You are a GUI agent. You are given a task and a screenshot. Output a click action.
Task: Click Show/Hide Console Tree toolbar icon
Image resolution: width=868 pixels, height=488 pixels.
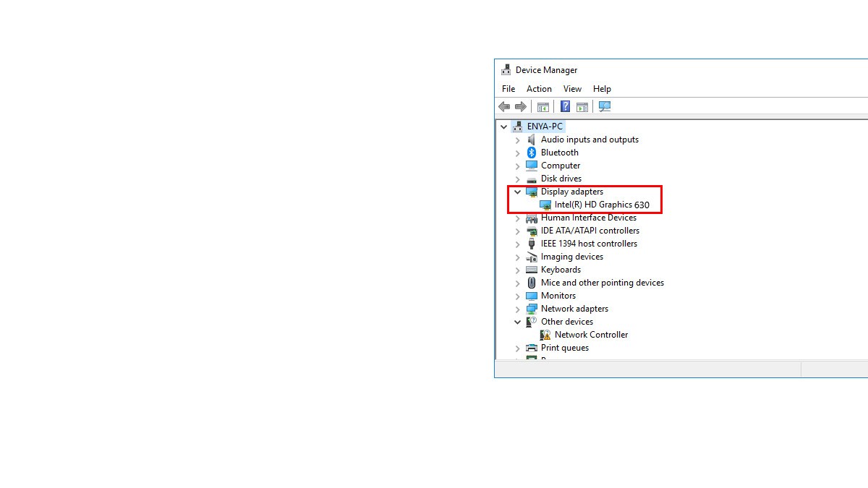tap(542, 107)
